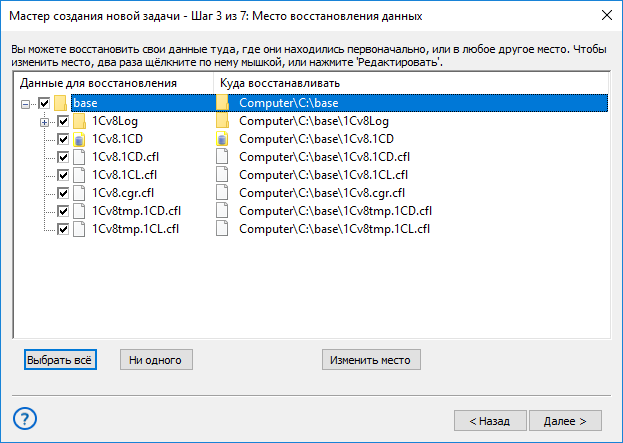Click 'Далее >' to proceed to next step

tap(565, 421)
